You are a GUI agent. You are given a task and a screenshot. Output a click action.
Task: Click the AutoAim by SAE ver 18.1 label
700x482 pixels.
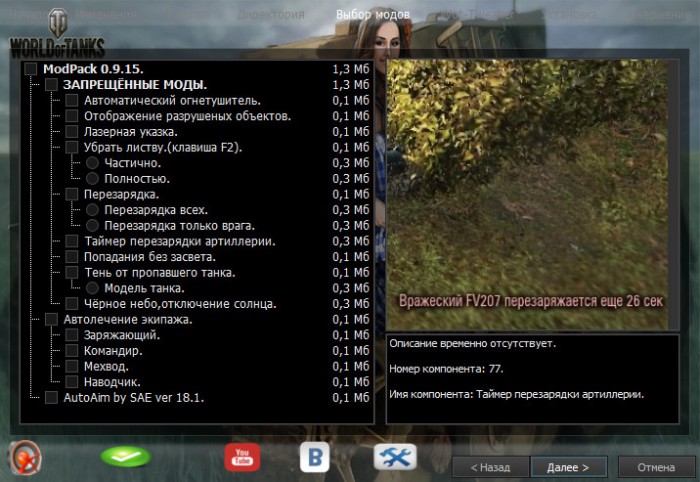click(133, 398)
